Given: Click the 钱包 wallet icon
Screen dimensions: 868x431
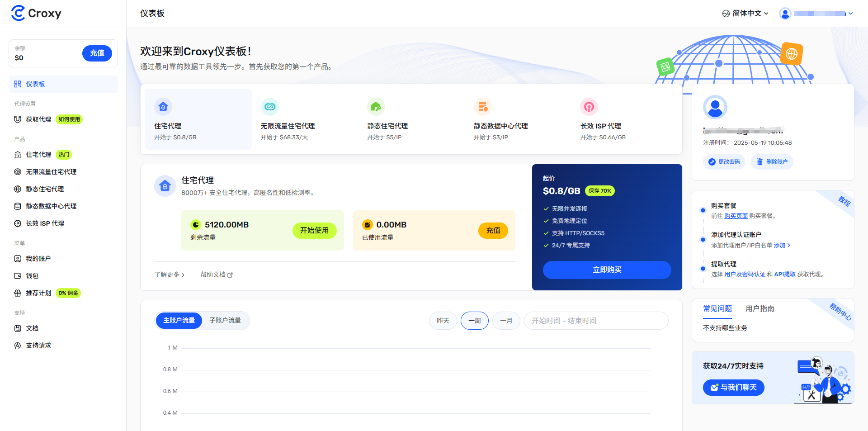Looking at the screenshot, I should pos(18,276).
